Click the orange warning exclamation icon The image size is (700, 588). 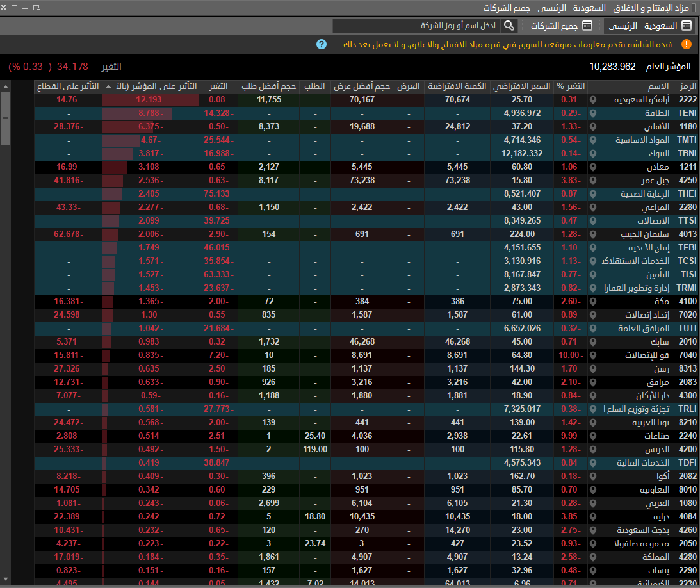tap(686, 44)
